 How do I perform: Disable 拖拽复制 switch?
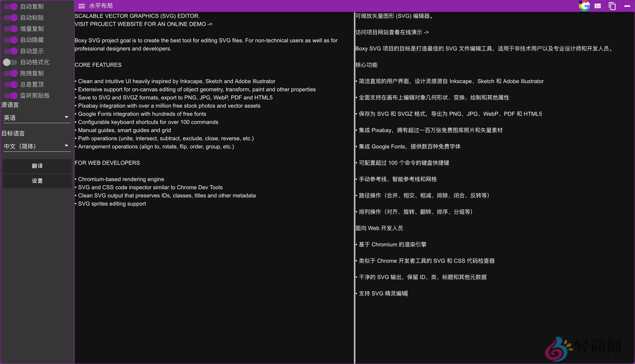pos(11,73)
